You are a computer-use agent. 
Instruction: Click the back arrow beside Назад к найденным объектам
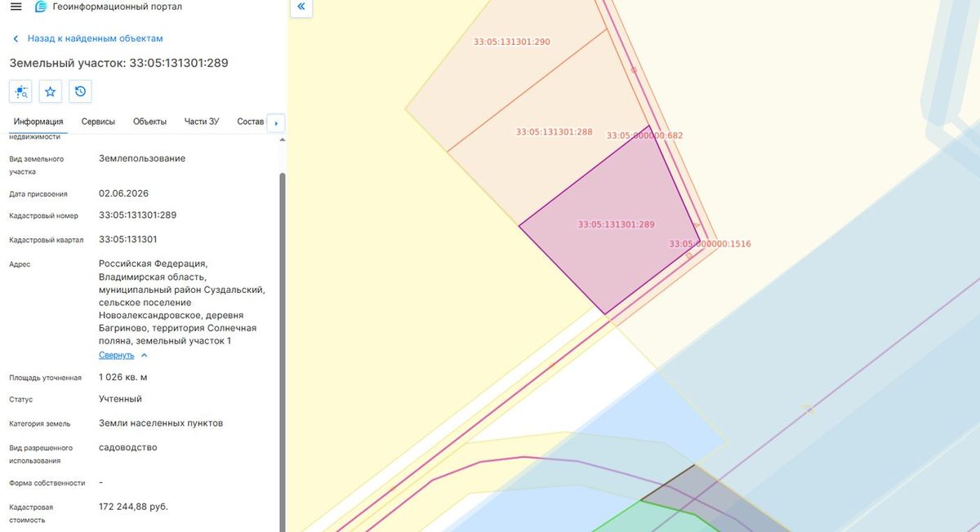[x=16, y=38]
